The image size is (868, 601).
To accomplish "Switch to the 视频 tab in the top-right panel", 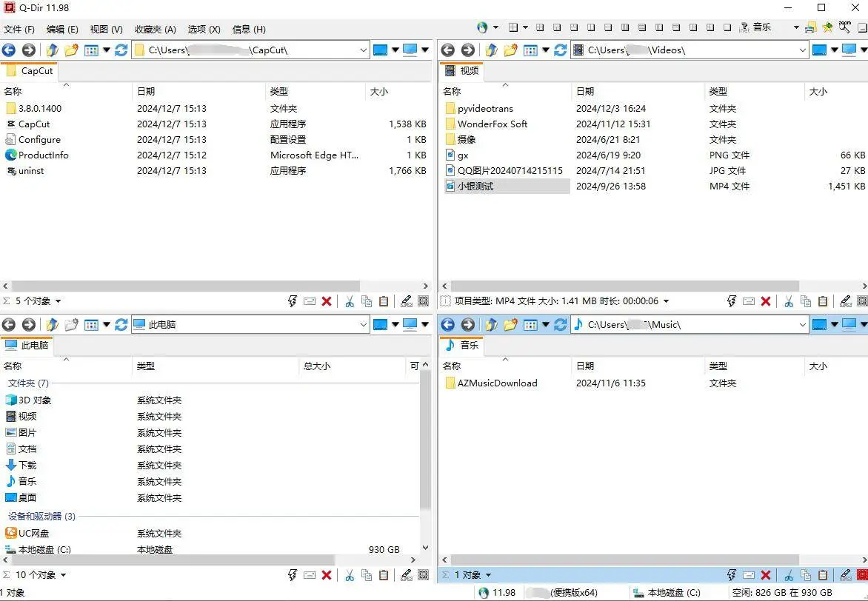I will click(x=462, y=72).
